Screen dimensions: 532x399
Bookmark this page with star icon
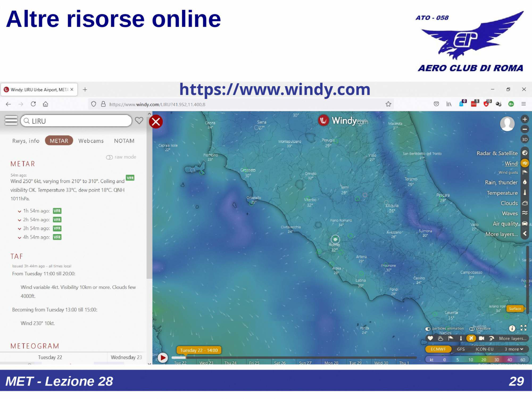pyautogui.click(x=388, y=104)
